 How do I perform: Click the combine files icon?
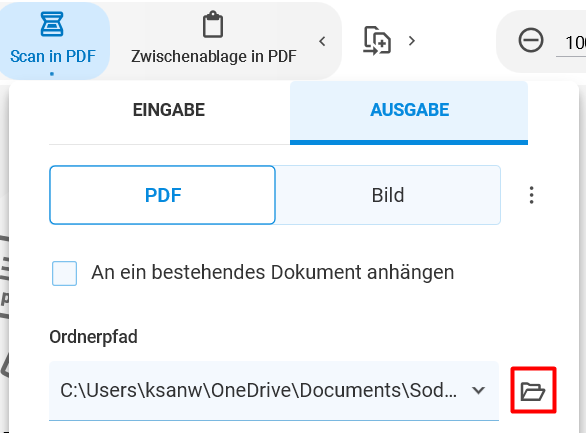[x=377, y=40]
